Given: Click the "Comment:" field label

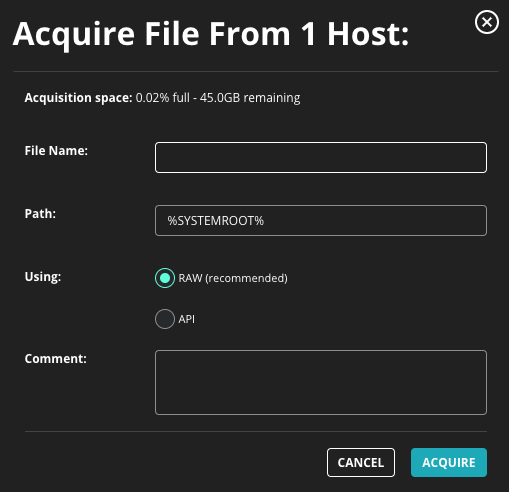Looking at the screenshot, I should (x=56, y=359).
